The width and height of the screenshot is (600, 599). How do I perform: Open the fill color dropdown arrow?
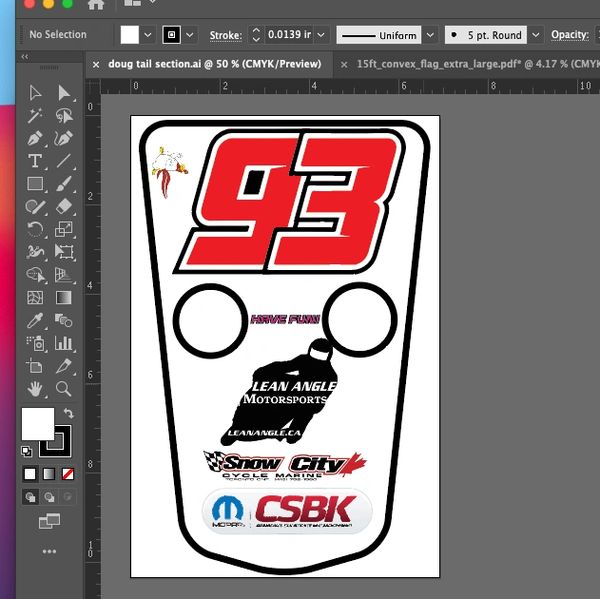coord(148,35)
